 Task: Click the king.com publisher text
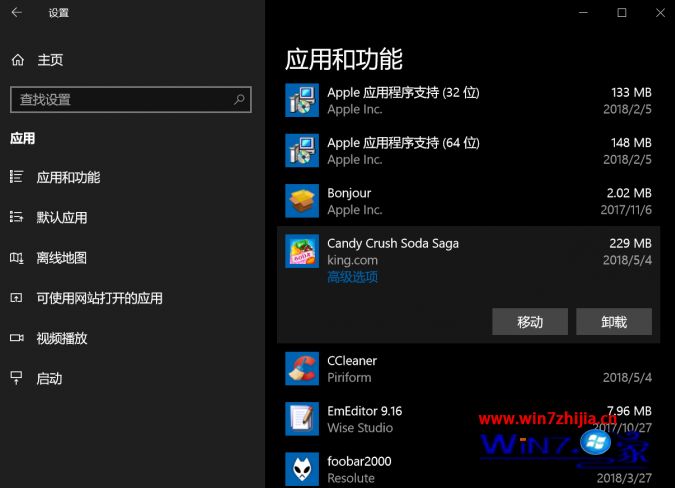353,260
